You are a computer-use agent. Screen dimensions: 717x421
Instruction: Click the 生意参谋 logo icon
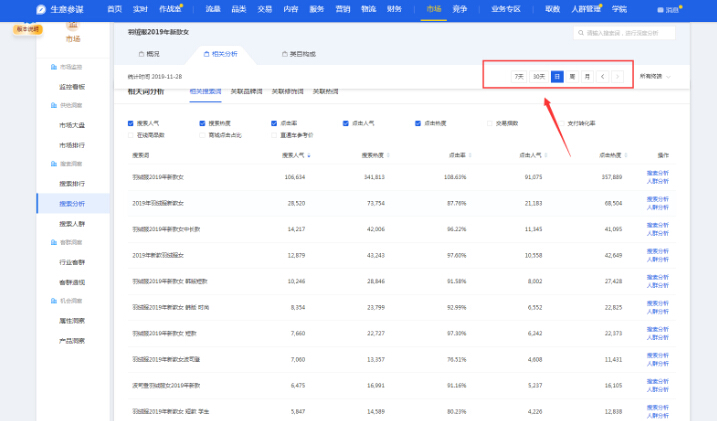(x=41, y=8)
